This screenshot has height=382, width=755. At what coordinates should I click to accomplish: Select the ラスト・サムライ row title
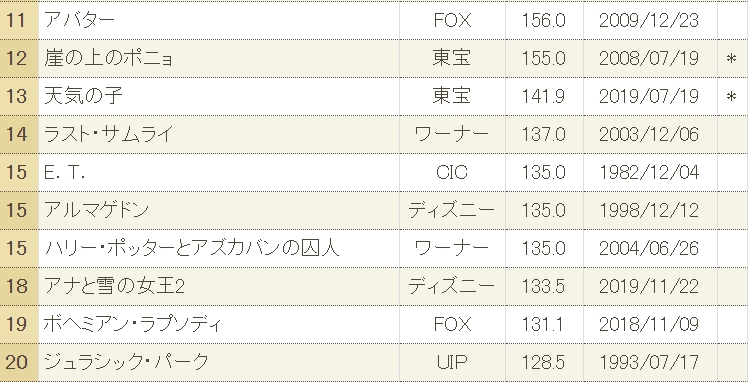tap(108, 134)
